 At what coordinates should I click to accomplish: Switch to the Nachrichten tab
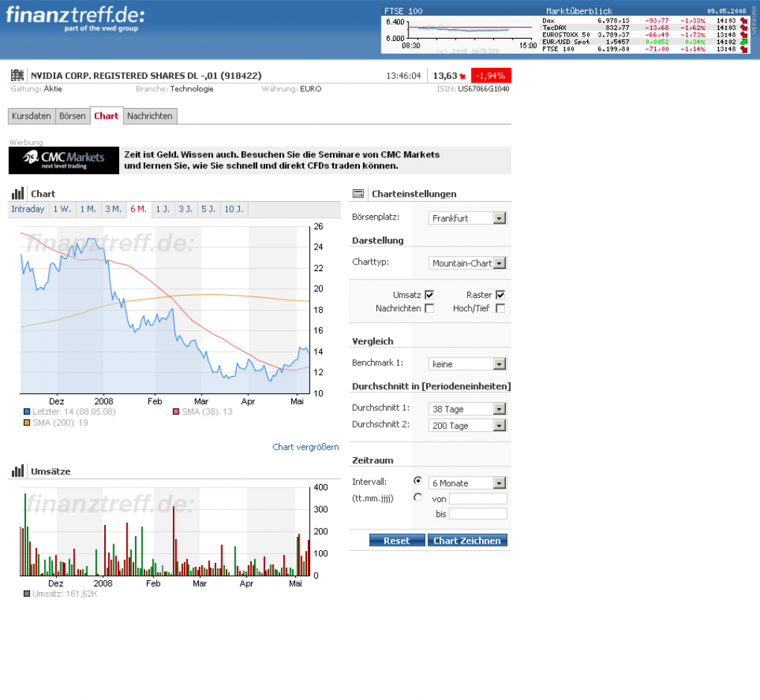(x=150, y=115)
